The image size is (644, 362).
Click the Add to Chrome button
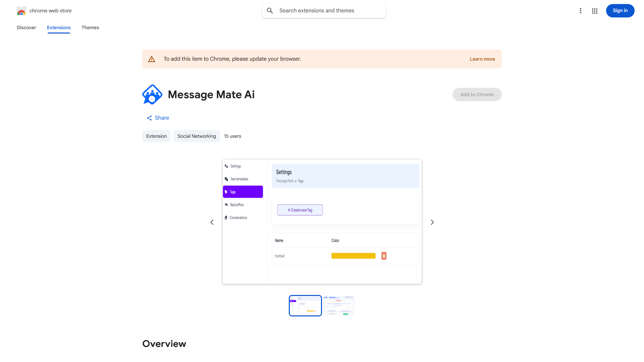click(x=477, y=94)
